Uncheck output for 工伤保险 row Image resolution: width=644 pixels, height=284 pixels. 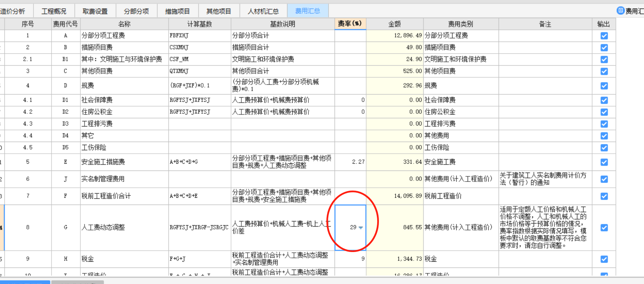604,148
